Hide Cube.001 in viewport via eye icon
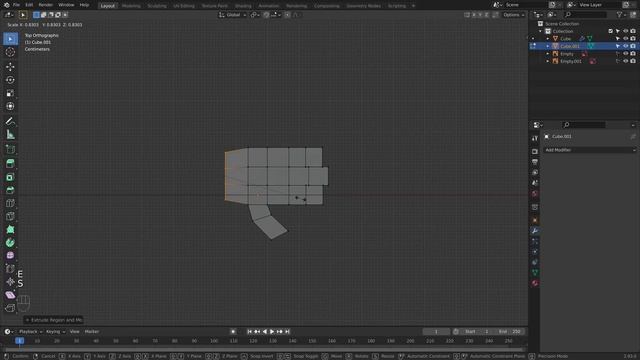This screenshot has height=360, width=640. [x=625, y=46]
